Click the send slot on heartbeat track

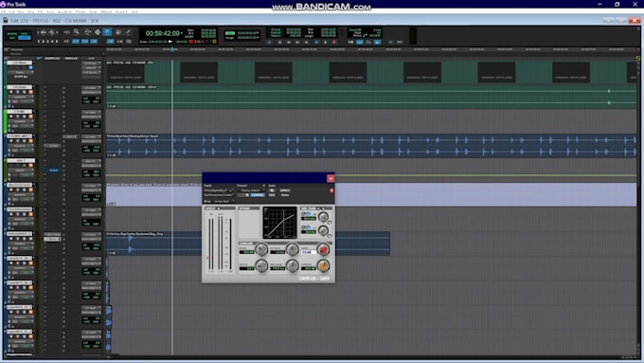coord(70,136)
